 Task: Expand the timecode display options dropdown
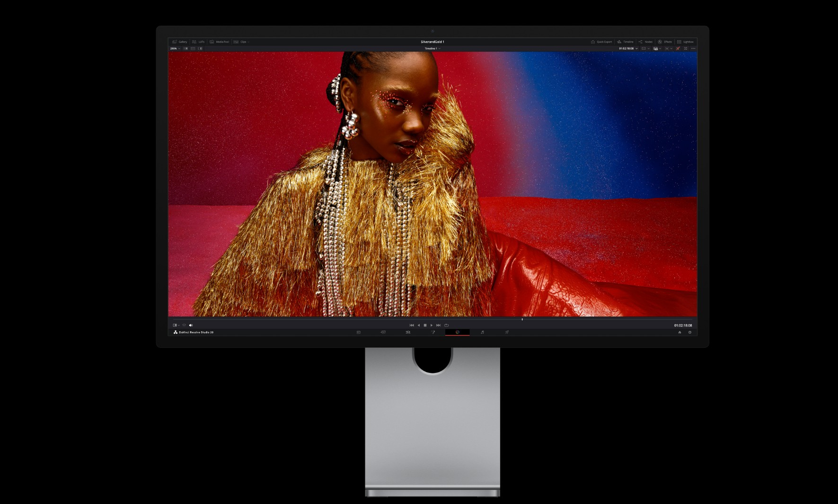[636, 48]
